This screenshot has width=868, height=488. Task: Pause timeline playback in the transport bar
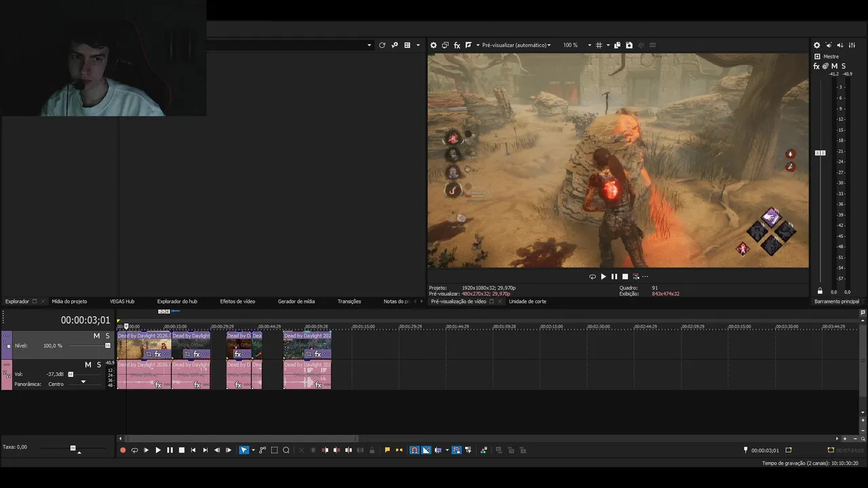pos(170,450)
